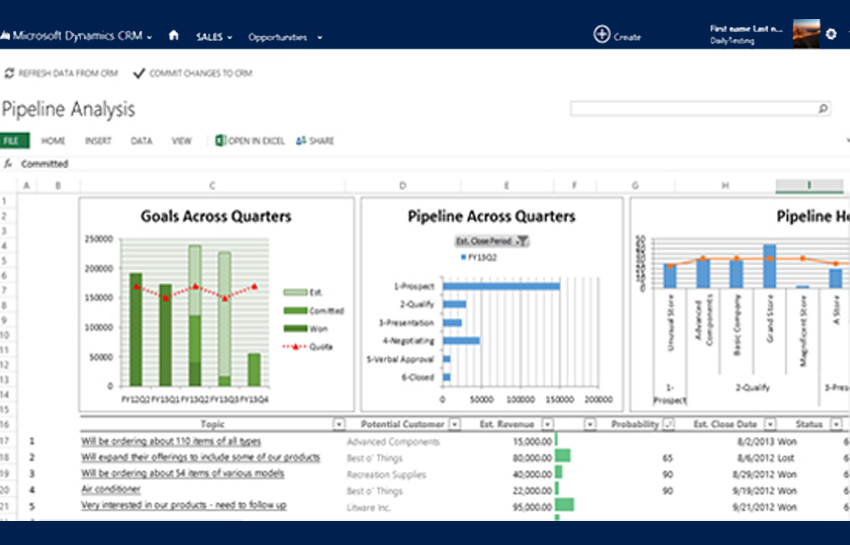Image resolution: width=850 pixels, height=545 pixels.
Task: Open the settings gear icon
Action: 831,34
